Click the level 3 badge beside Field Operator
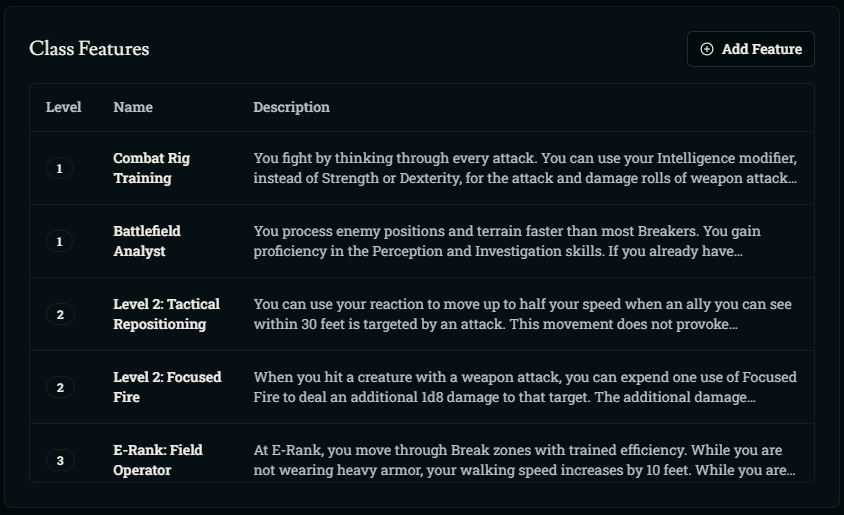This screenshot has height=515, width=844. pos(60,460)
